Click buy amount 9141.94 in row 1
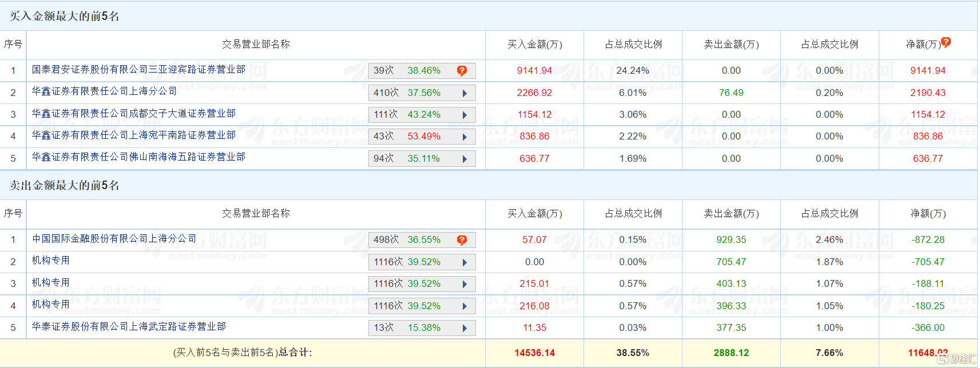The width and height of the screenshot is (980, 368). coord(534,70)
